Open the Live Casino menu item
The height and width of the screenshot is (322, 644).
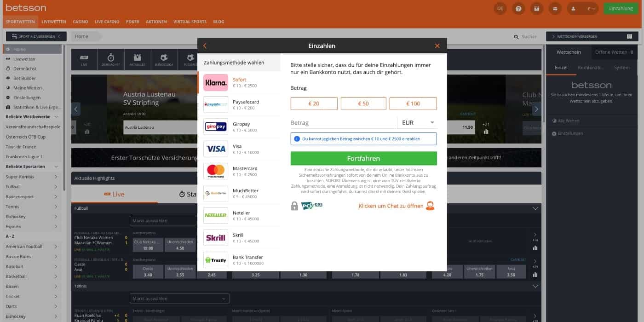pyautogui.click(x=107, y=22)
